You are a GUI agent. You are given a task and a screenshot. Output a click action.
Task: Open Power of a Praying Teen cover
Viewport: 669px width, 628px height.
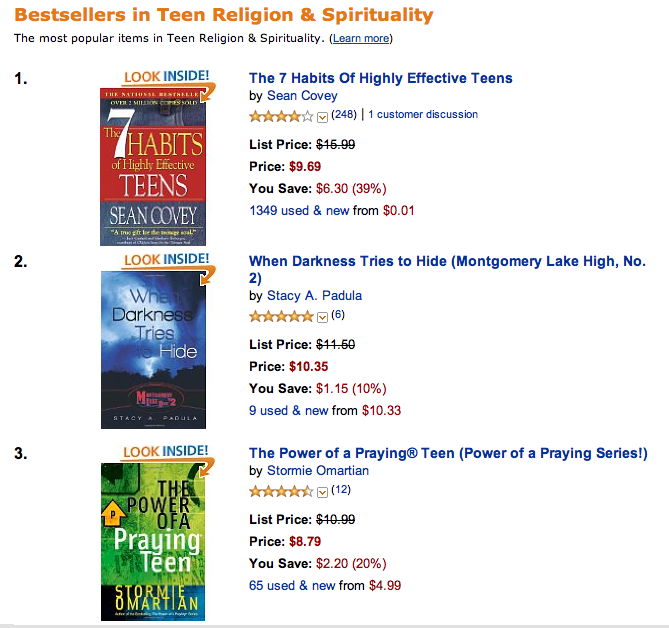tap(152, 542)
